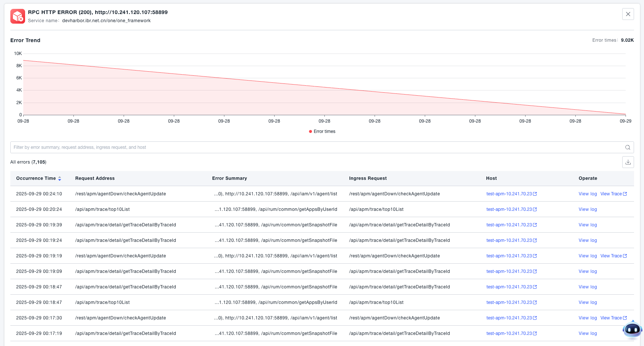Open host link in 00:18:47 top10List row
The height and width of the screenshot is (346, 644).
[x=509, y=302]
